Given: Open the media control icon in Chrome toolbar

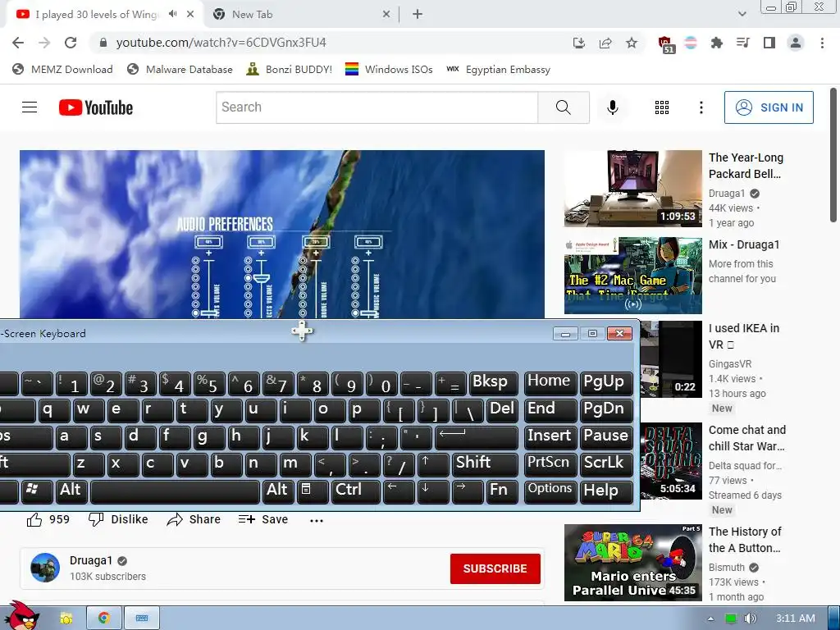Looking at the screenshot, I should (742, 43).
